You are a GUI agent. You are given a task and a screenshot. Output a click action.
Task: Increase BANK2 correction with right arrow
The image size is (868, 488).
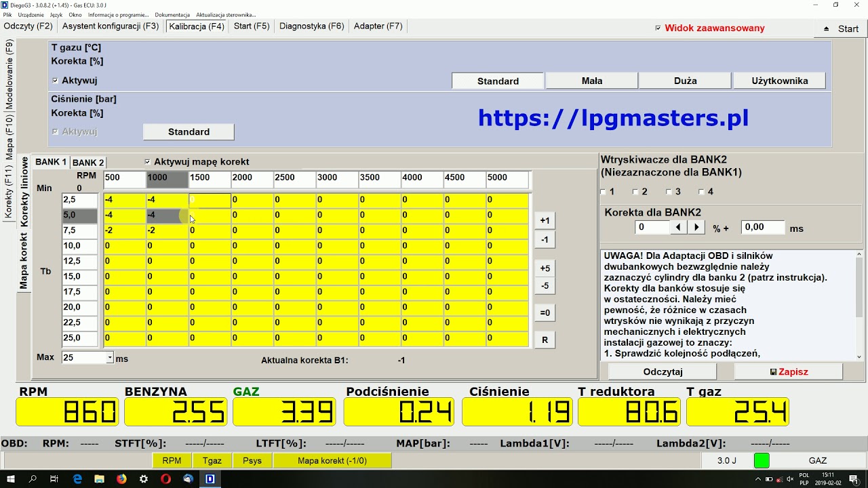pyautogui.click(x=696, y=228)
